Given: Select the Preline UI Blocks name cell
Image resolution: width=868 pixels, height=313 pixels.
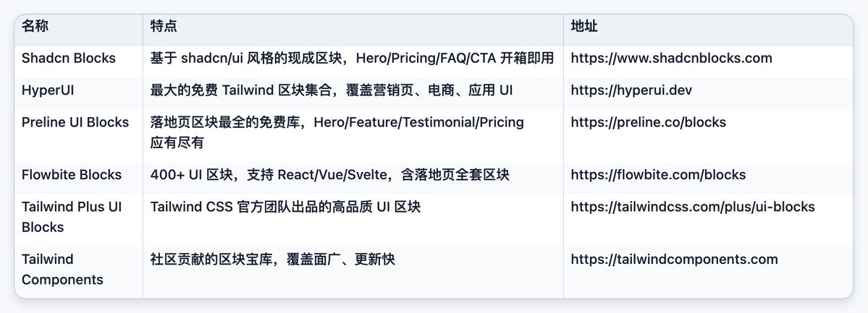Looking at the screenshot, I should click(75, 122).
